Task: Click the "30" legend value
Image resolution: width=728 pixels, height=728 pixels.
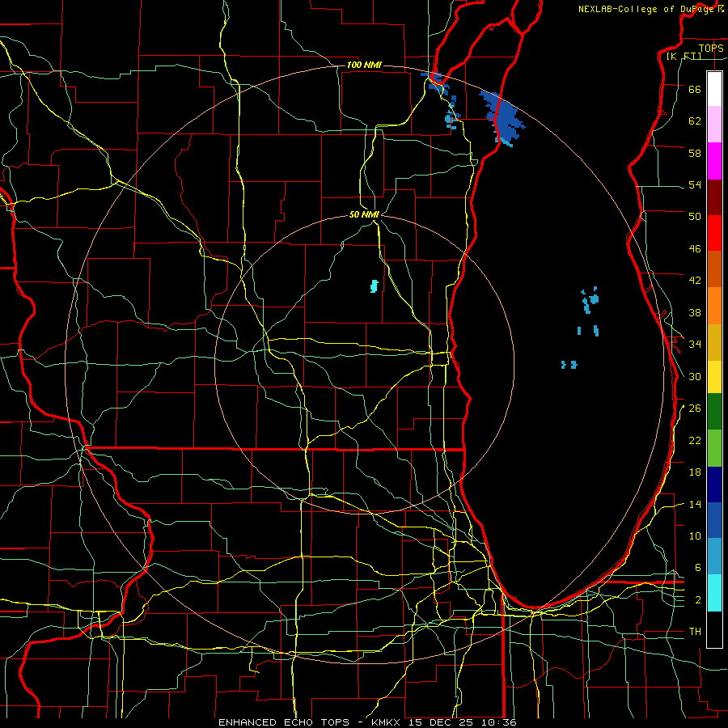Action: point(695,376)
